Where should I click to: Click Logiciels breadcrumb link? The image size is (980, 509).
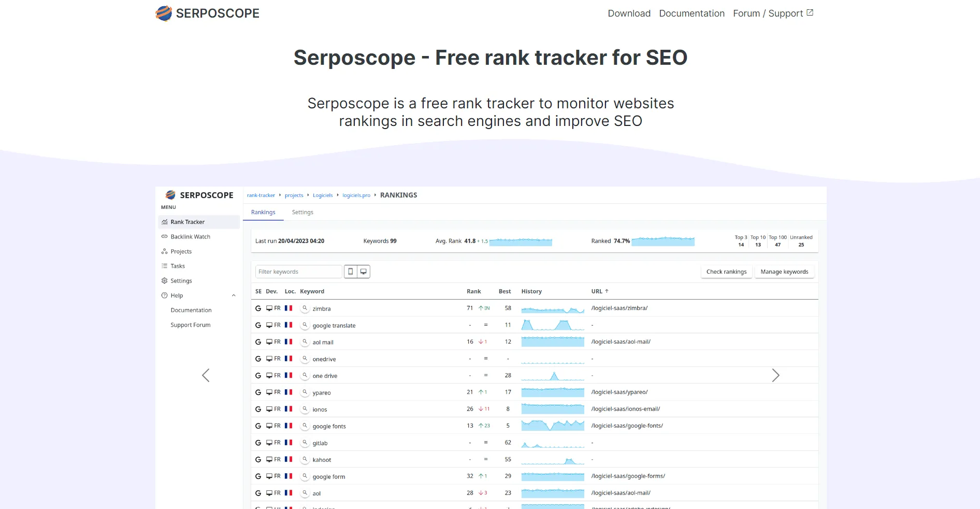[x=323, y=195]
